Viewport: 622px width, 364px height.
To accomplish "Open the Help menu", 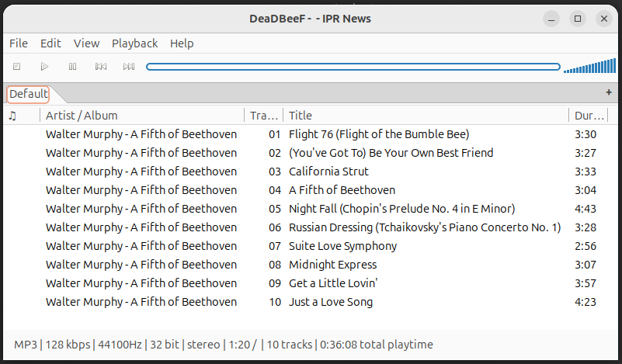I will coord(182,43).
